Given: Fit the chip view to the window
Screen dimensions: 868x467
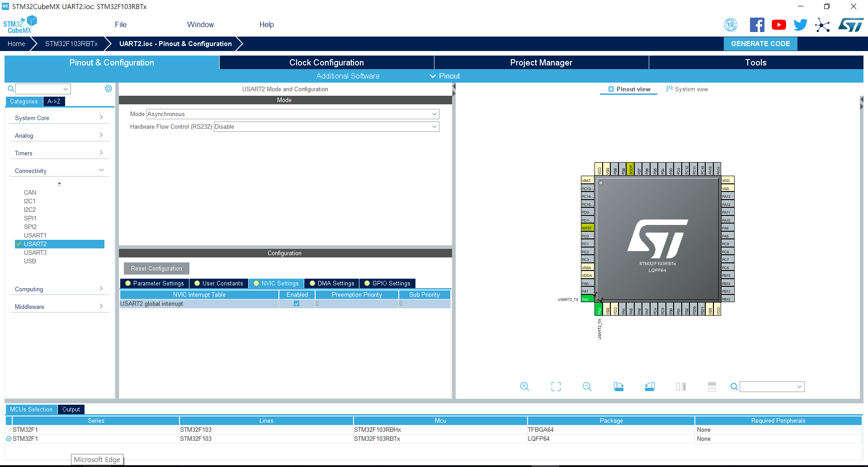Looking at the screenshot, I should point(556,387).
